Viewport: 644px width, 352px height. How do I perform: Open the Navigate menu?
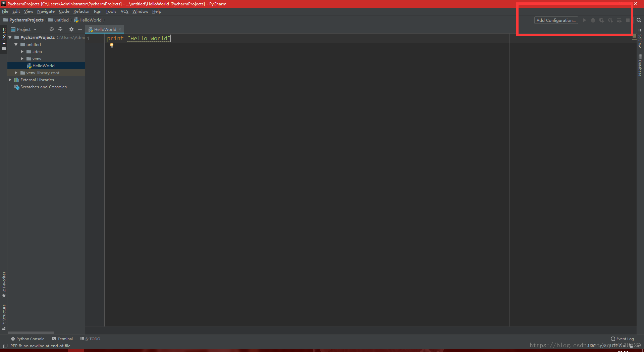pyautogui.click(x=46, y=11)
